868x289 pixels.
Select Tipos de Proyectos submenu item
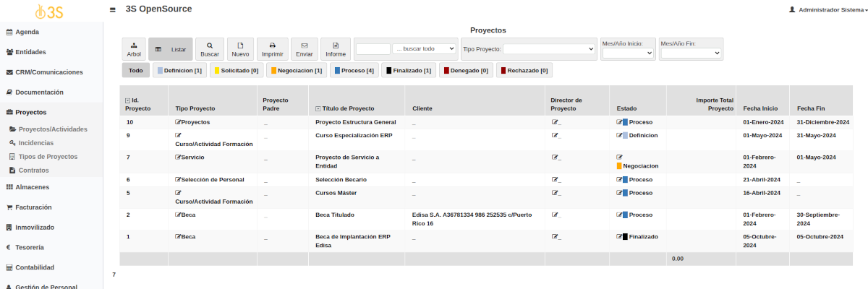pos(48,157)
